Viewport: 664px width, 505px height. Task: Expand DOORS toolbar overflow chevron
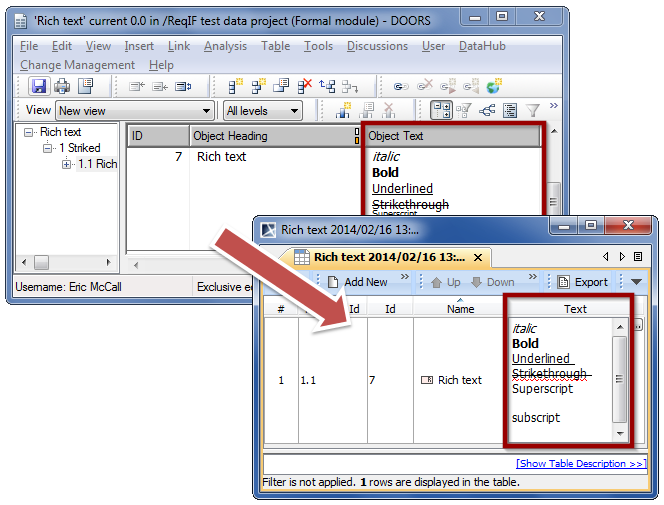point(553,105)
